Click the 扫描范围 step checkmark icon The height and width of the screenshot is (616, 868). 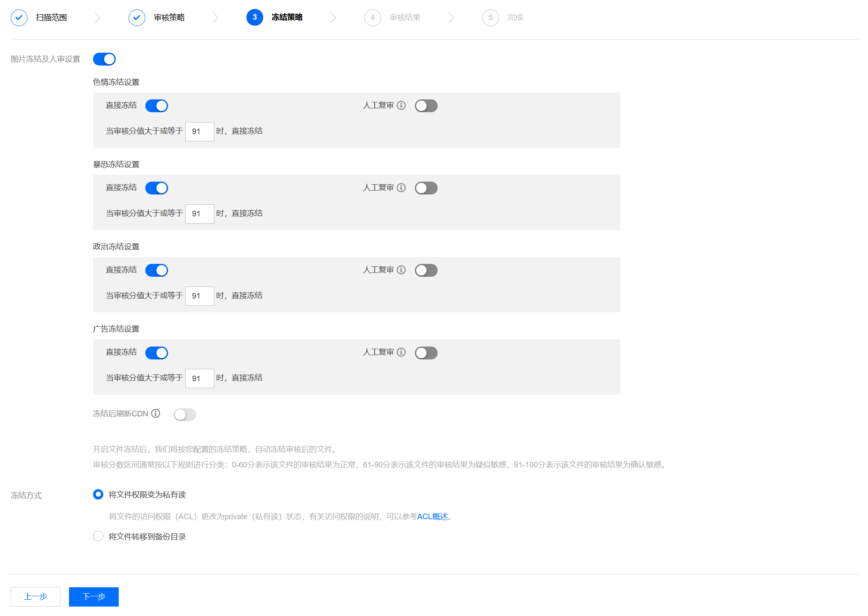[x=19, y=18]
